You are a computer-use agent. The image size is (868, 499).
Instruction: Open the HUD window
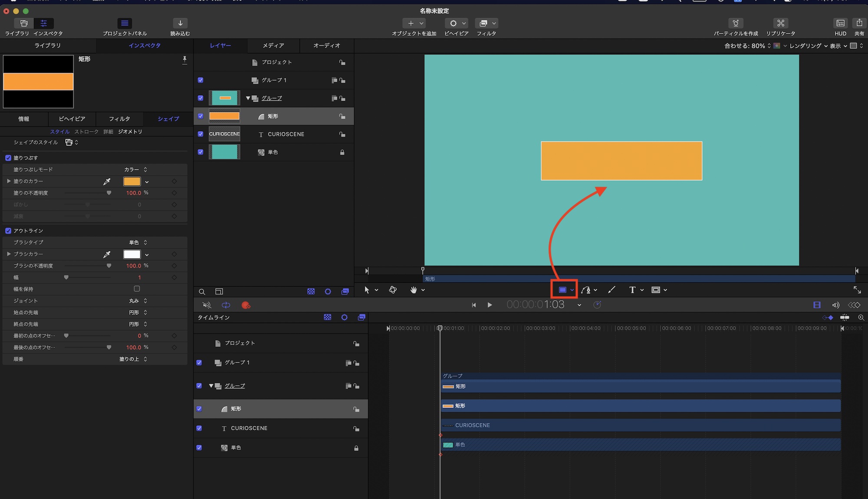pyautogui.click(x=840, y=23)
